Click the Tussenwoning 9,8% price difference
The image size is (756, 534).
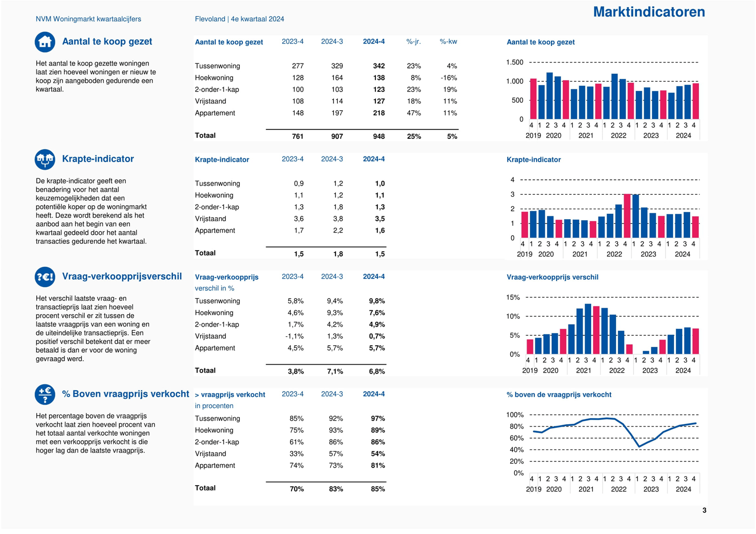(377, 301)
